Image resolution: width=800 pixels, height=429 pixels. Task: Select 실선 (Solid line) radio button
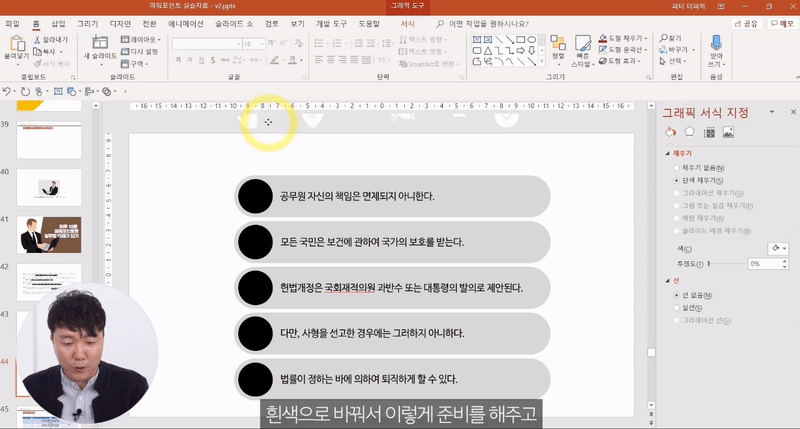[x=677, y=308]
